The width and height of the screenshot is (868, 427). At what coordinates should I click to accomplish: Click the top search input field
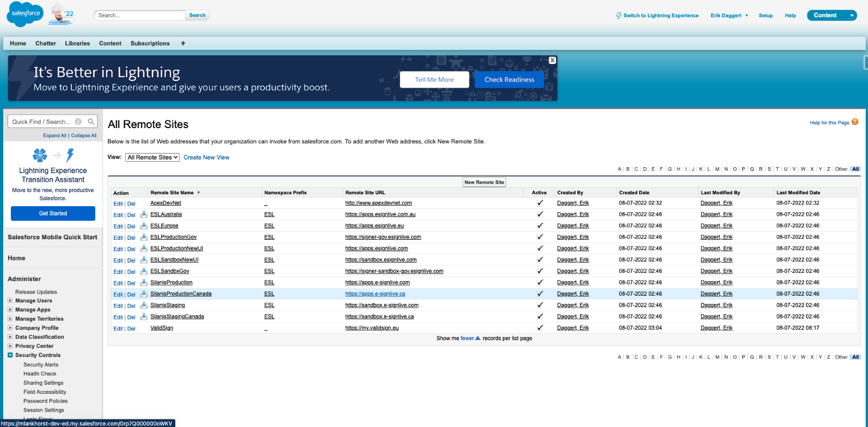click(x=139, y=15)
